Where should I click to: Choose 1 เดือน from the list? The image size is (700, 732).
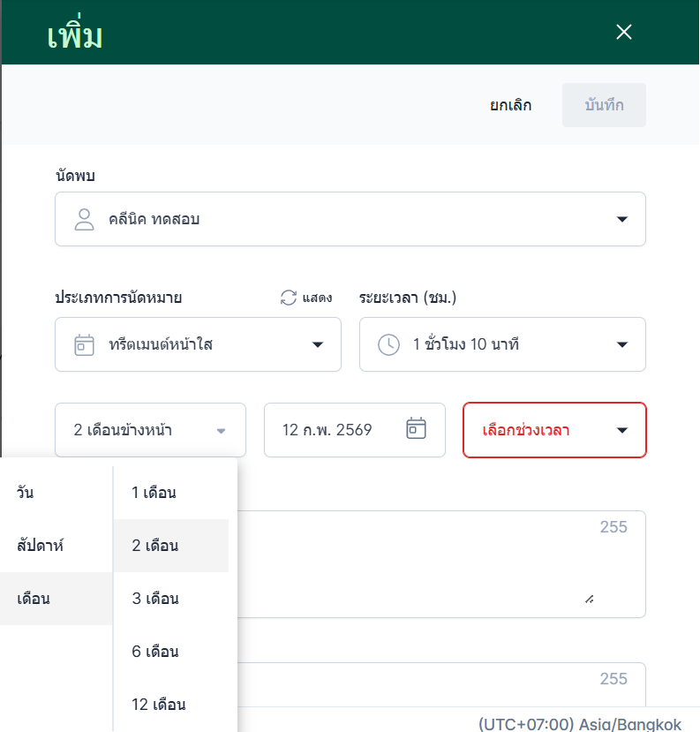(154, 493)
